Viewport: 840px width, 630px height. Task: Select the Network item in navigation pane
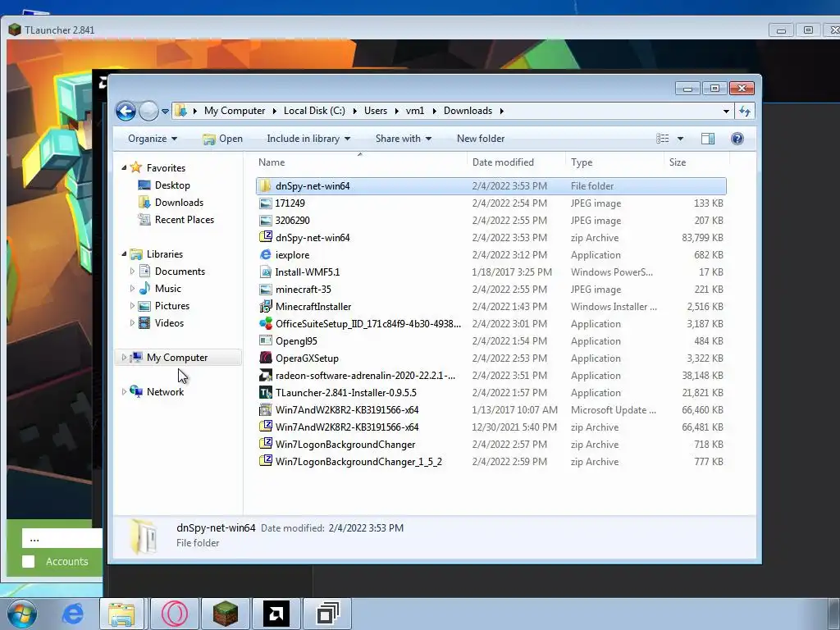157,391
